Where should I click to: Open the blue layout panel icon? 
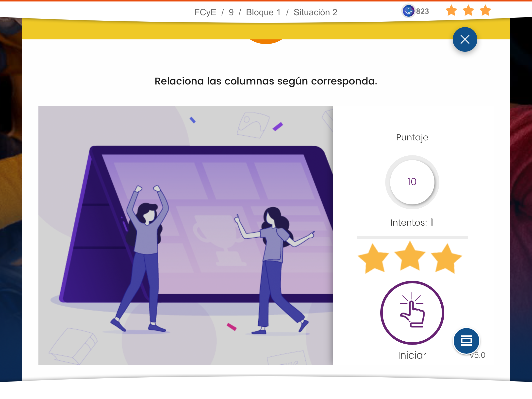(466, 341)
